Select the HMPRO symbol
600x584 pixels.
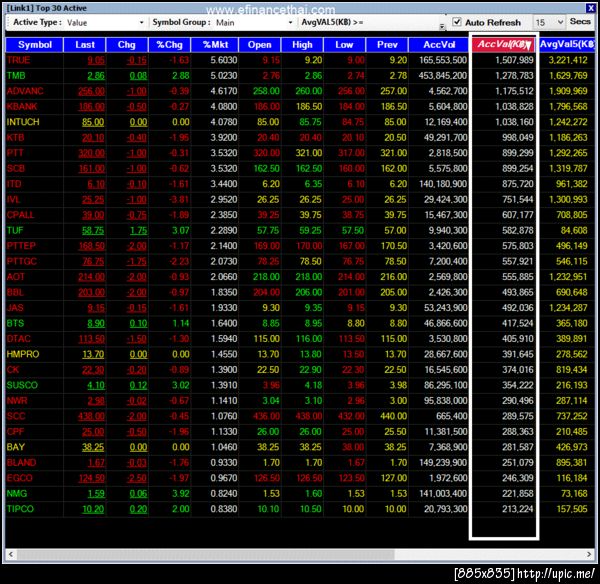[x=23, y=354]
